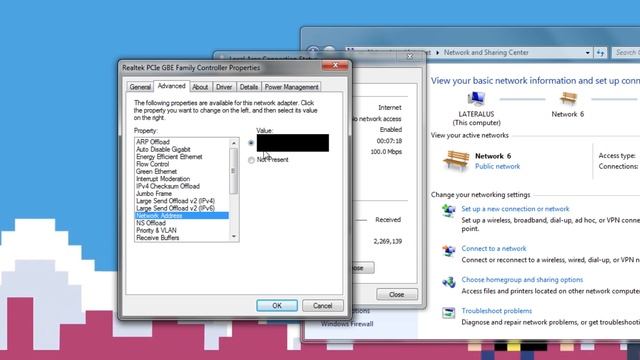Click the homegroup and sharing options icon
Viewport: 640px width, 360px height.
(449, 282)
